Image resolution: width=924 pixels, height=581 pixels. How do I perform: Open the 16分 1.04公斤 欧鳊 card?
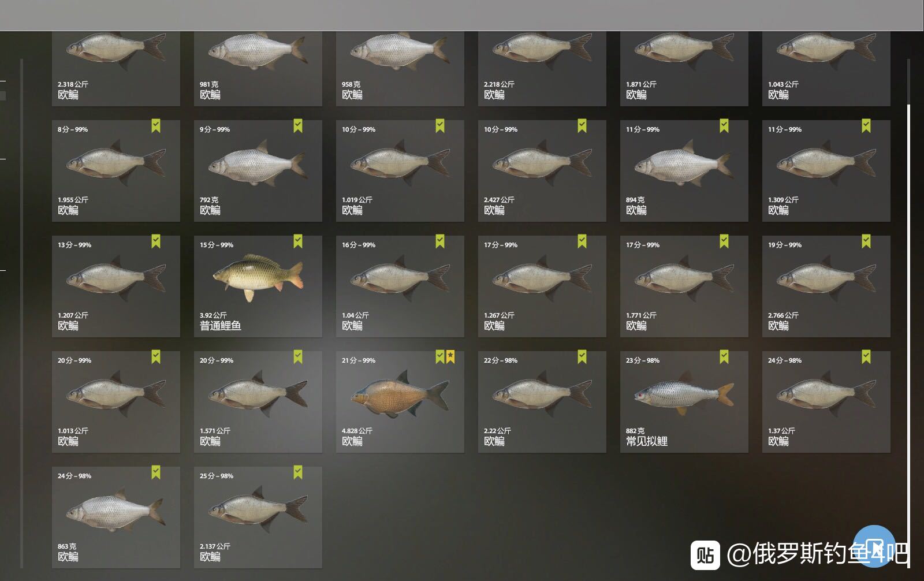[400, 286]
